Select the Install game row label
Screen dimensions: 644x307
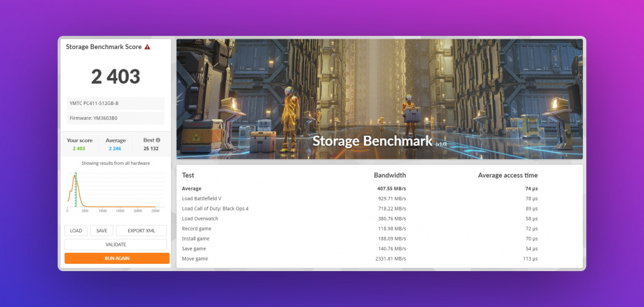pyautogui.click(x=196, y=239)
